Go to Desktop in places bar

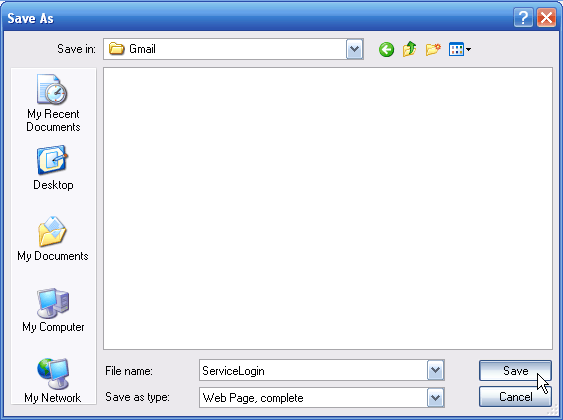tap(53, 168)
